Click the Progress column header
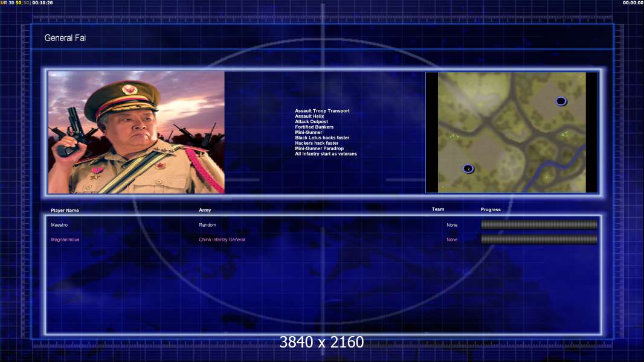The width and height of the screenshot is (644, 362). tap(491, 209)
